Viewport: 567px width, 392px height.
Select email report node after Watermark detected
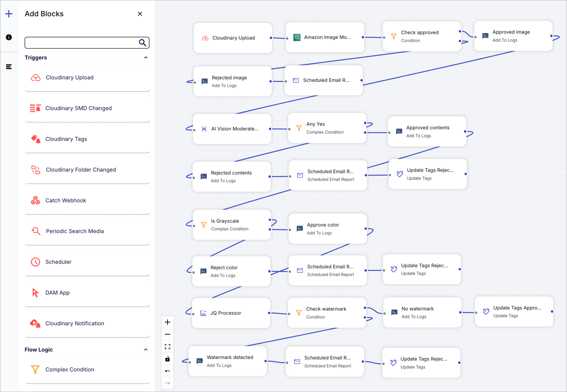[x=325, y=362]
